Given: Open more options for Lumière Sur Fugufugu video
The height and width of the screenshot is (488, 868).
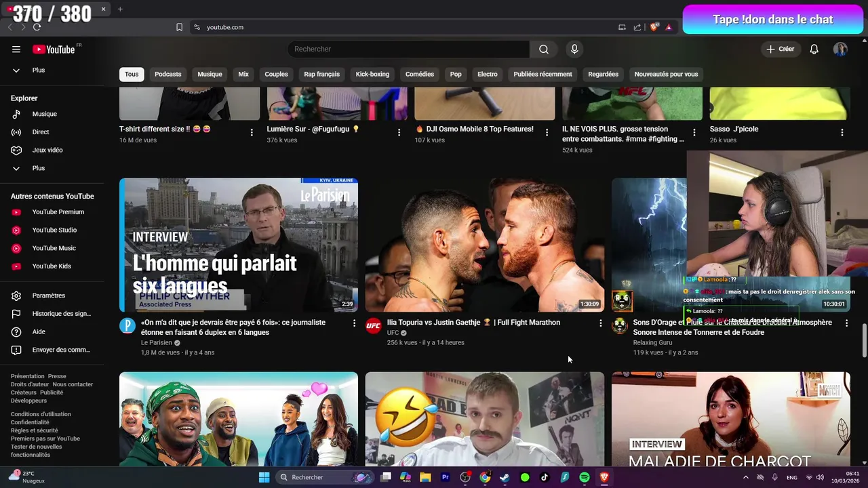Looking at the screenshot, I should [399, 132].
